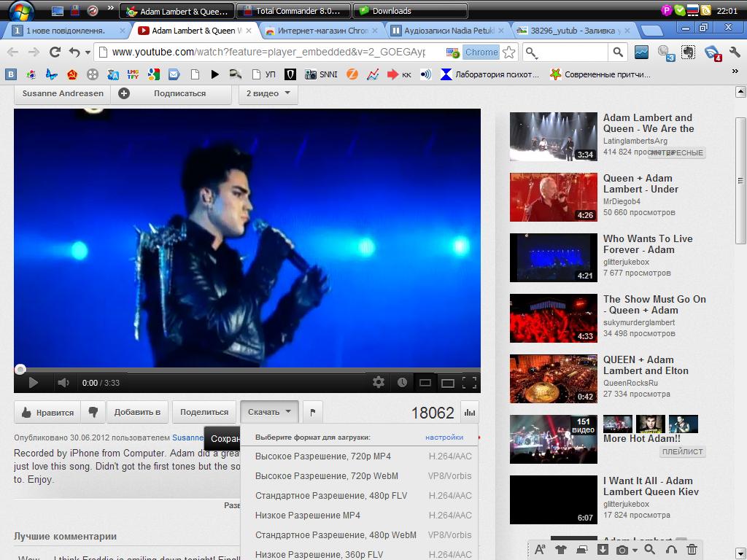Click the Windows Start orb
Viewport: 747px width, 560px height.
(21, 9)
